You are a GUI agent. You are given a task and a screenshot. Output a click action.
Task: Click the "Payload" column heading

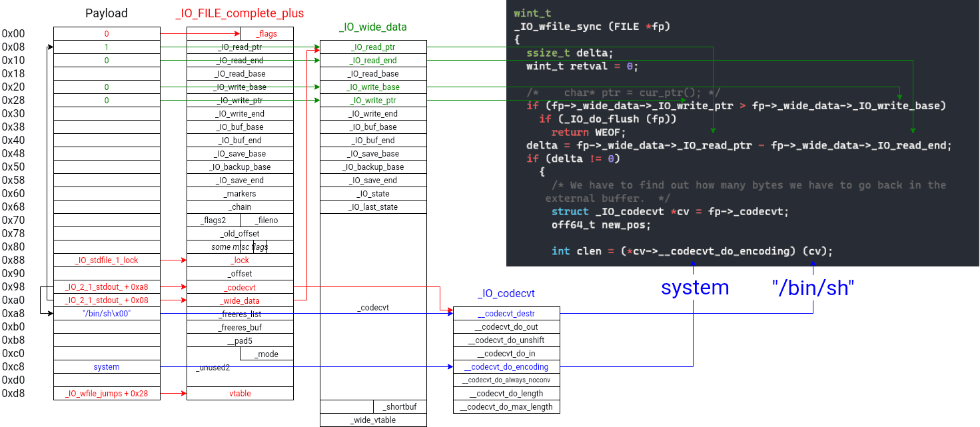(x=107, y=13)
